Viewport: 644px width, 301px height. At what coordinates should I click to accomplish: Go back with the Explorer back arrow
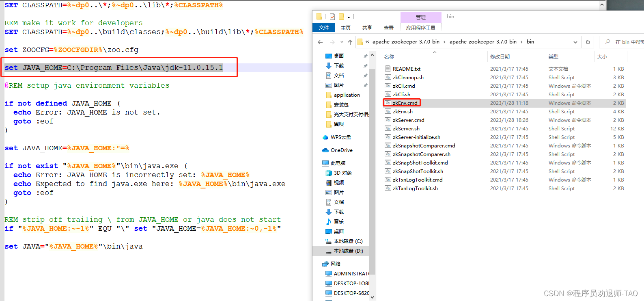click(320, 42)
